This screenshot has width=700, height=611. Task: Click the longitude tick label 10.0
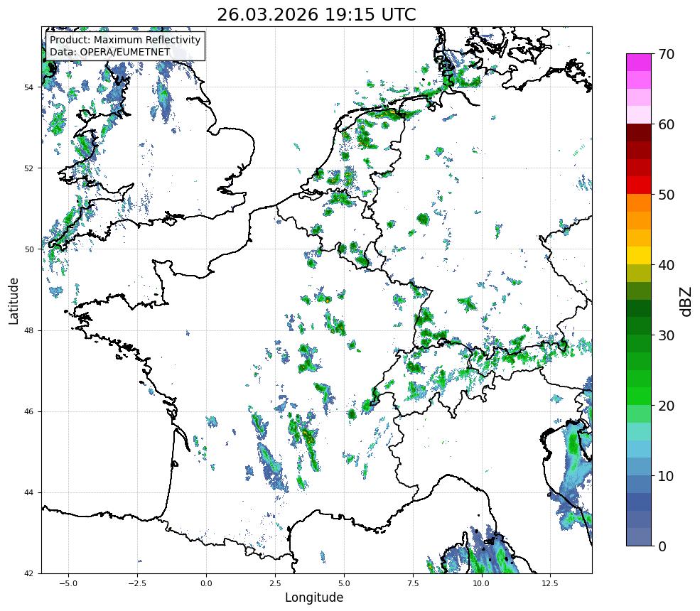pyautogui.click(x=481, y=583)
